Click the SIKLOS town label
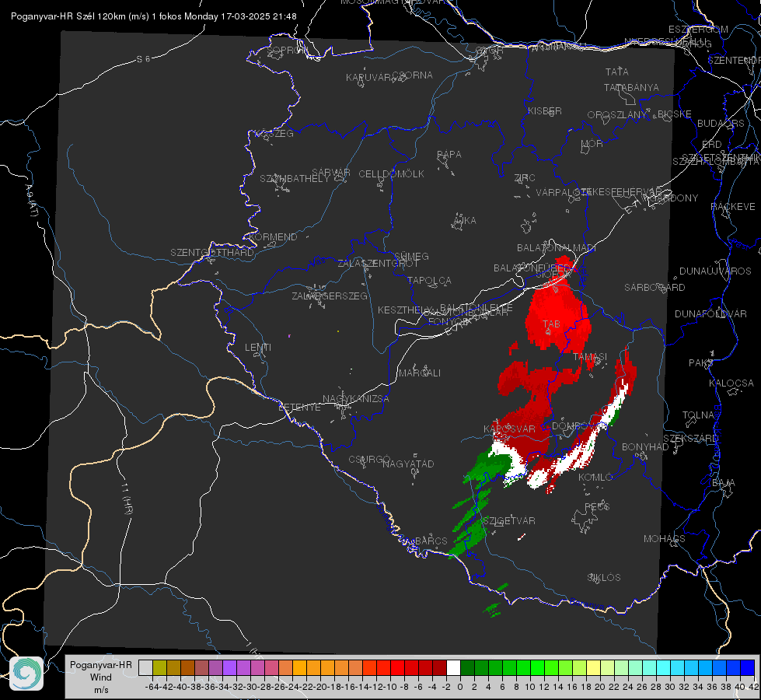This screenshot has width=761, height=700. point(604,578)
